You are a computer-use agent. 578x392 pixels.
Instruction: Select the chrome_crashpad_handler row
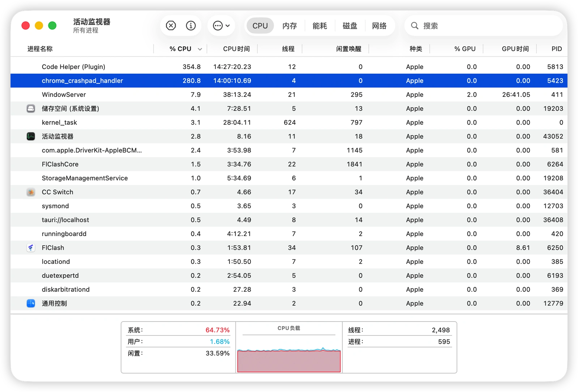[x=289, y=81]
